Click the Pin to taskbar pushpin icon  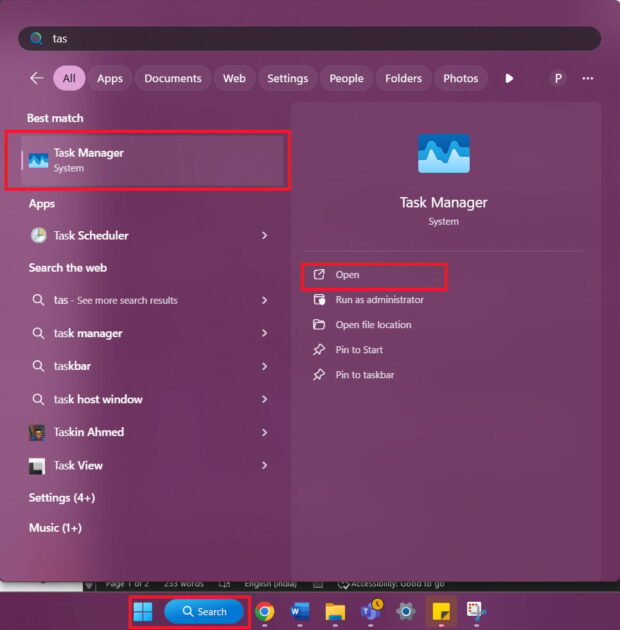[x=319, y=375]
